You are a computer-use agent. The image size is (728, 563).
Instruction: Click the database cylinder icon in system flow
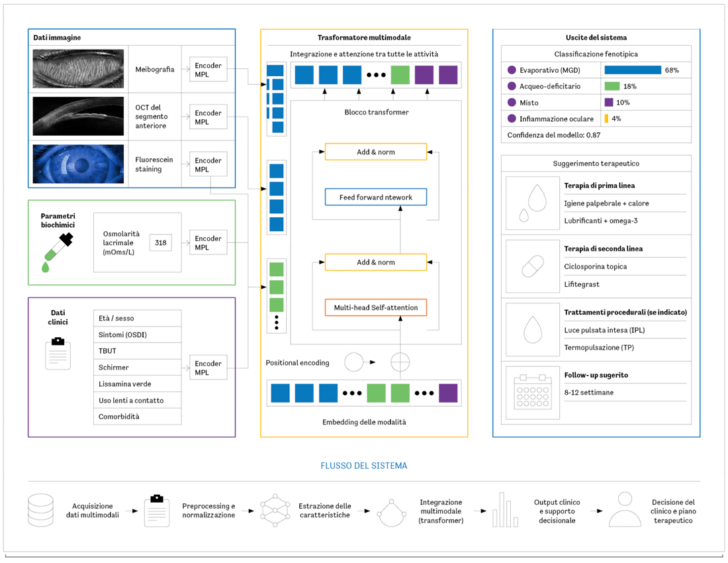pyautogui.click(x=41, y=510)
